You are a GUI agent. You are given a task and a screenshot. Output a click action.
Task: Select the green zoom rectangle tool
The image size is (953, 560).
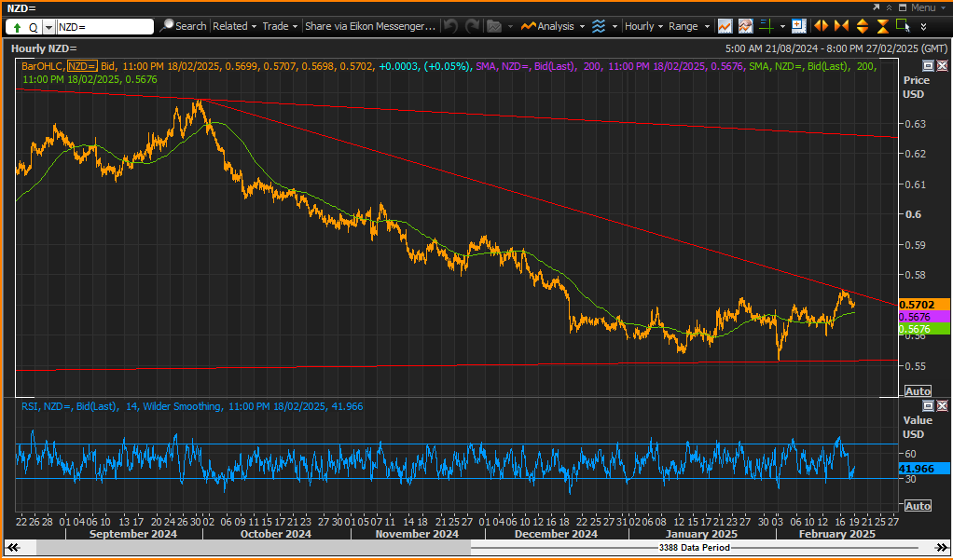(904, 26)
